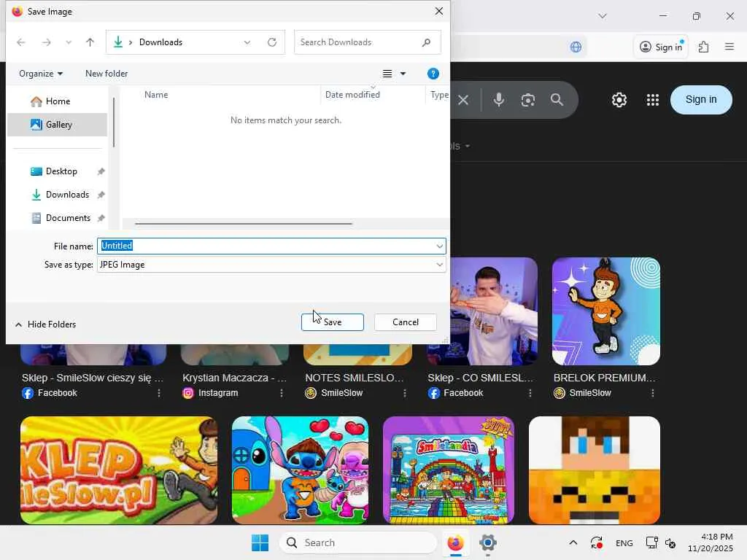Expand File name history dropdown

(439, 246)
